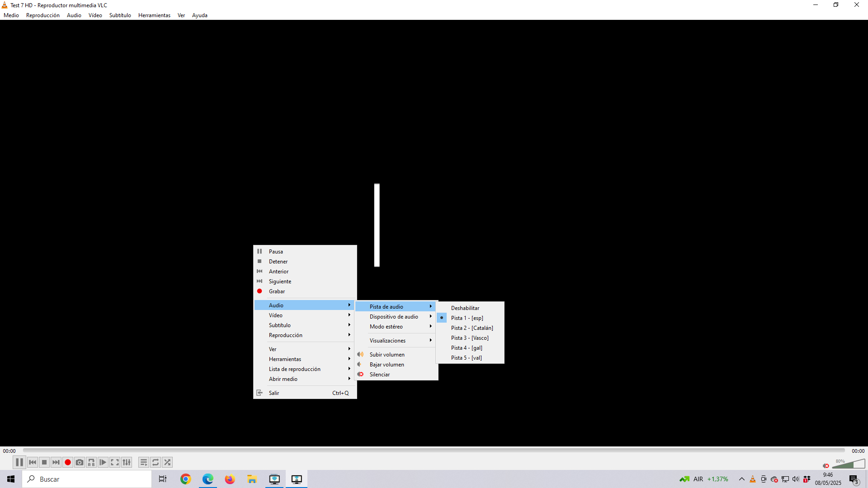Select Anterior in the context menu

305,272
